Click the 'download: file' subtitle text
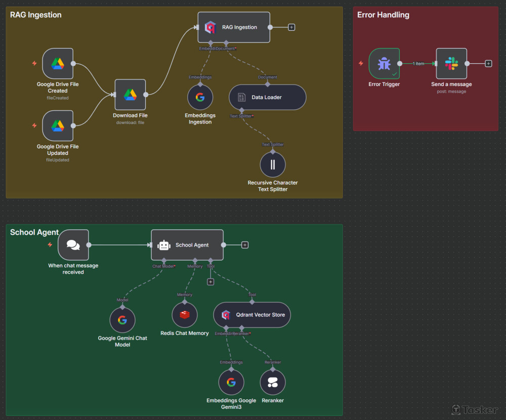 [131, 122]
